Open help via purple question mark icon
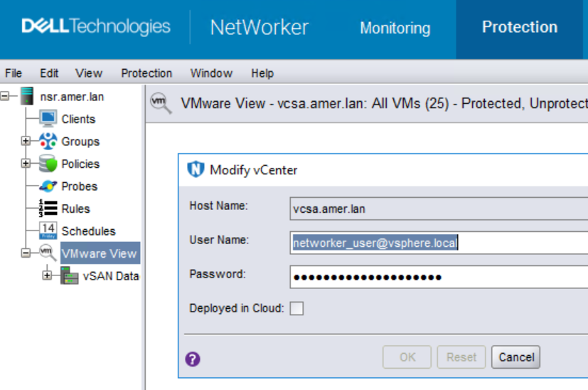This screenshot has height=390, width=588. (193, 359)
